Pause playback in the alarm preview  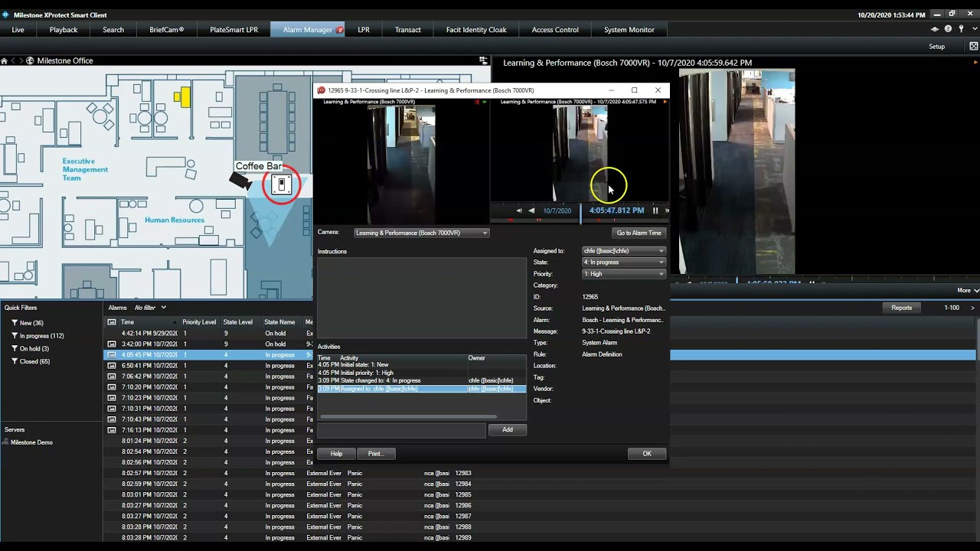(x=655, y=210)
